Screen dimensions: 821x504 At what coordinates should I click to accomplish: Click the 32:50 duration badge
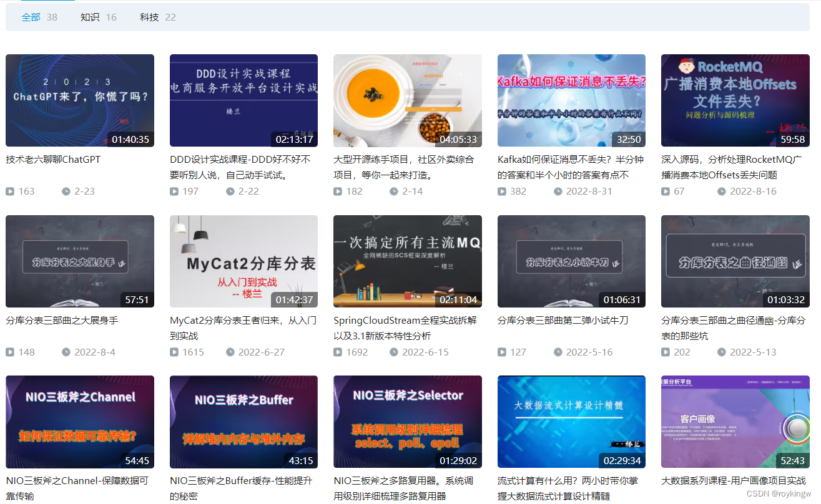629,139
